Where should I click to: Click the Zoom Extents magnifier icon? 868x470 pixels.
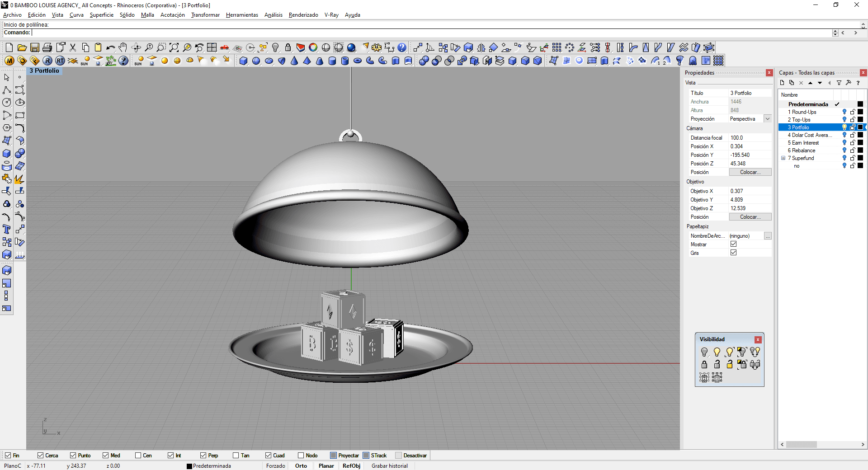coord(174,47)
